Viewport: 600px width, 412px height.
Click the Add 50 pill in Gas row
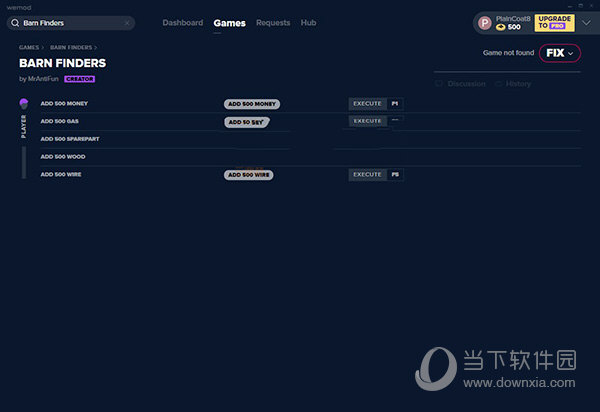click(x=247, y=122)
